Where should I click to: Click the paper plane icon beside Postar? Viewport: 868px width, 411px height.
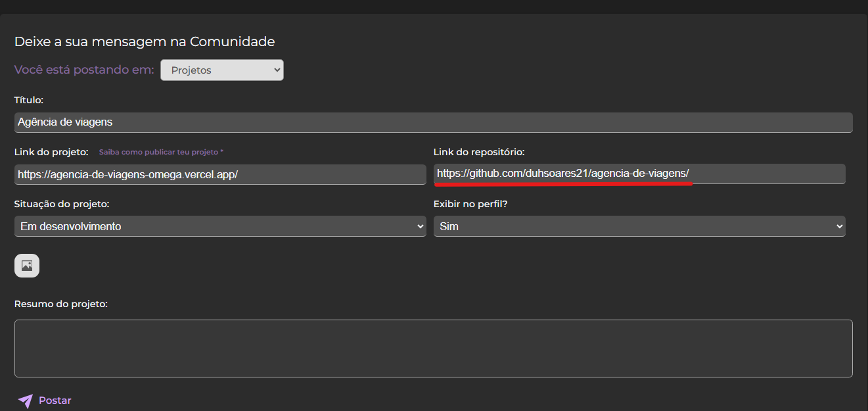point(25,400)
